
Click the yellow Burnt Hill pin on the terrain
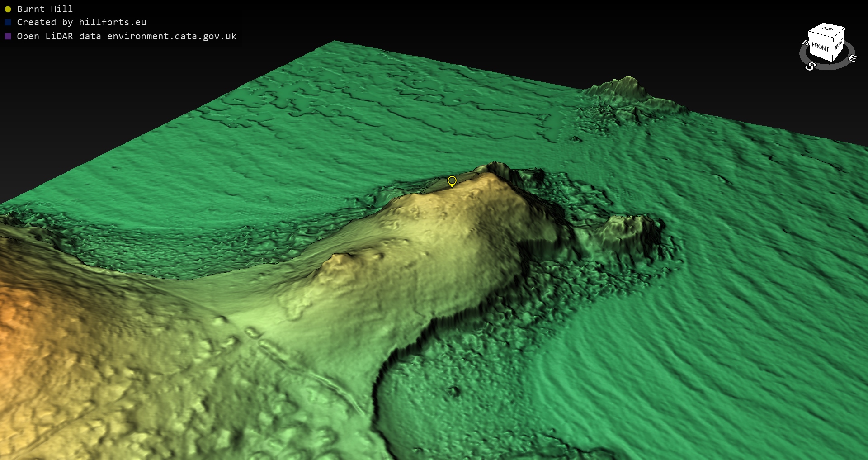[452, 181]
